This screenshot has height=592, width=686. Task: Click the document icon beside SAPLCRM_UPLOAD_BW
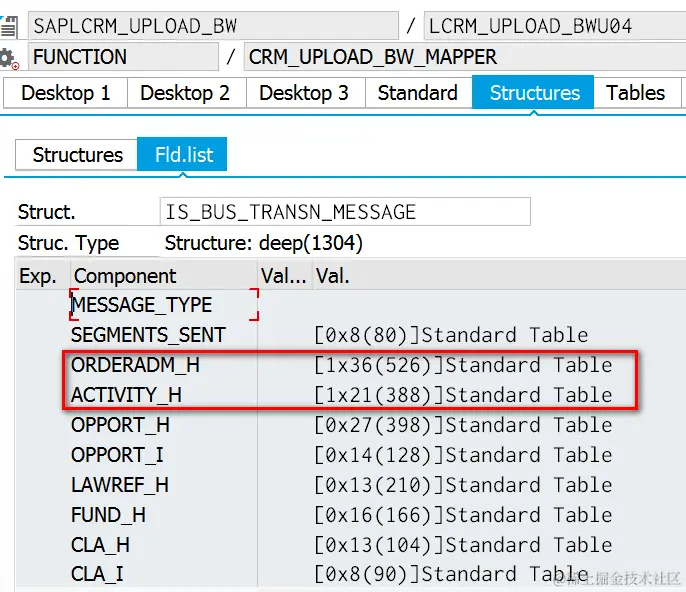click(x=9, y=27)
